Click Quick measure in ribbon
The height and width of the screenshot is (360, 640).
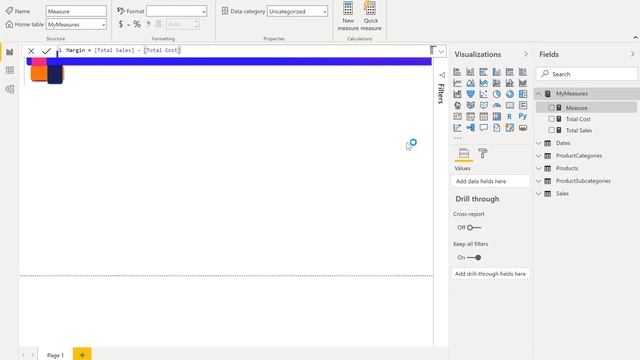371,16
